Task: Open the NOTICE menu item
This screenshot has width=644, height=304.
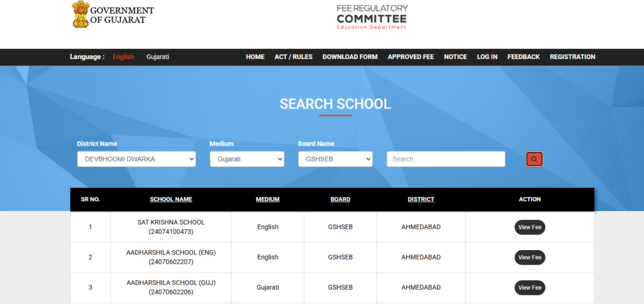Action: [x=455, y=57]
